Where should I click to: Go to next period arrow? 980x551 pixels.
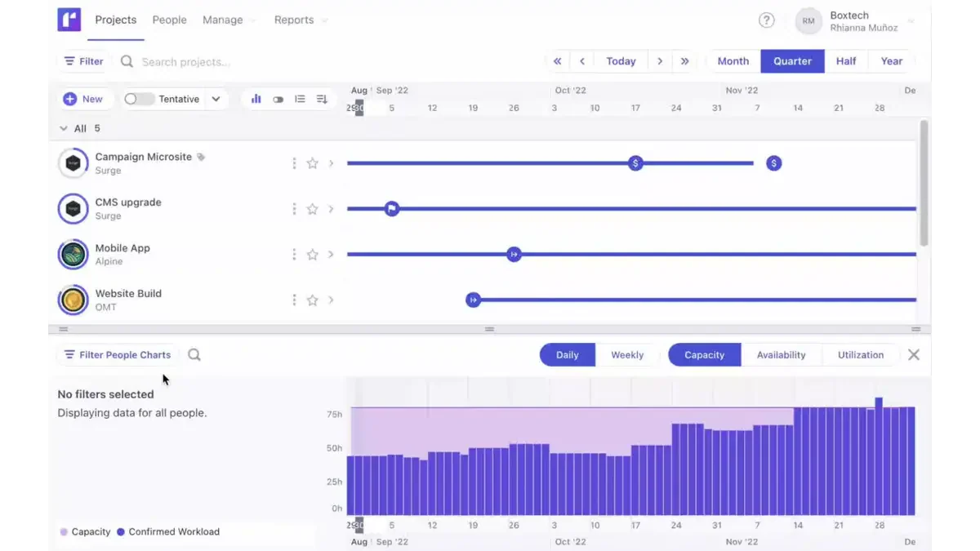660,61
